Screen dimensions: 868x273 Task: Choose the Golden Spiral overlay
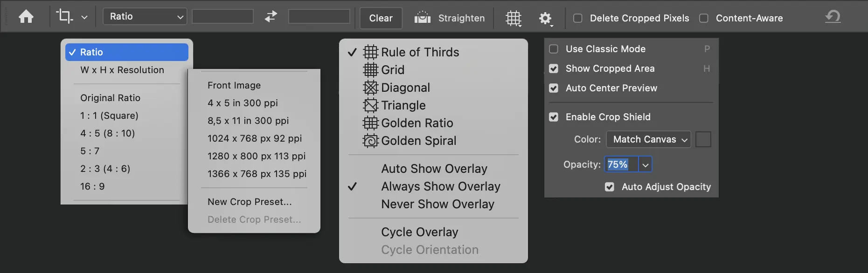coord(418,141)
